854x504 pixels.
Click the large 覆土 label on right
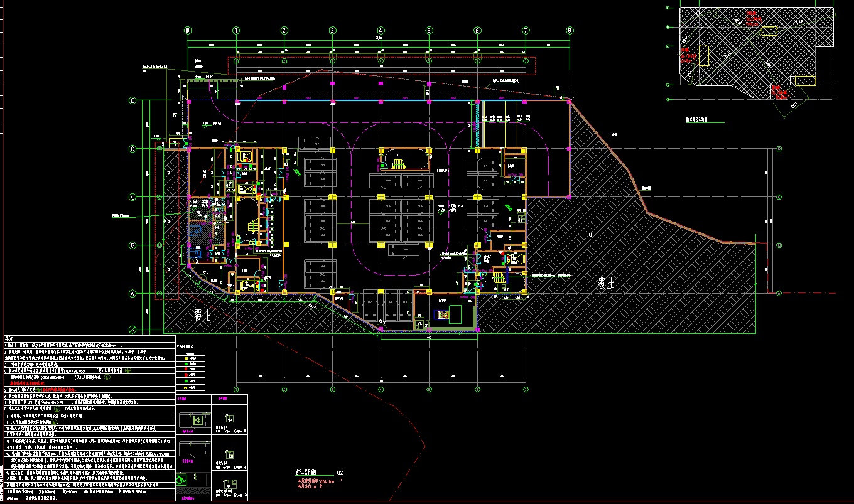point(605,283)
